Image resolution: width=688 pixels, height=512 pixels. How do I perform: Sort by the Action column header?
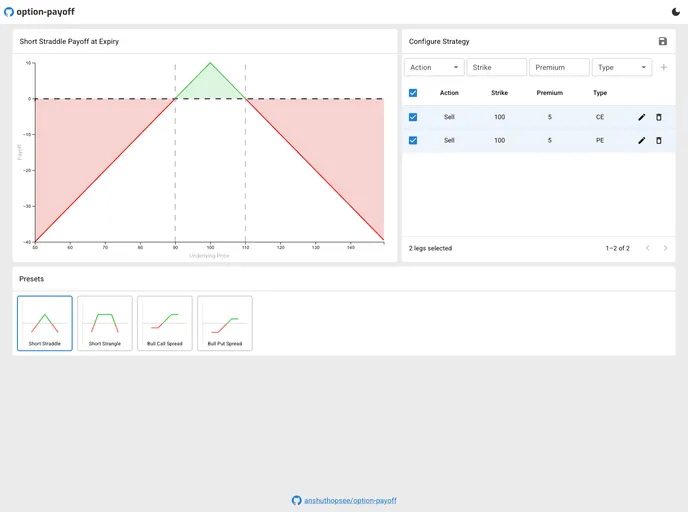tap(449, 93)
